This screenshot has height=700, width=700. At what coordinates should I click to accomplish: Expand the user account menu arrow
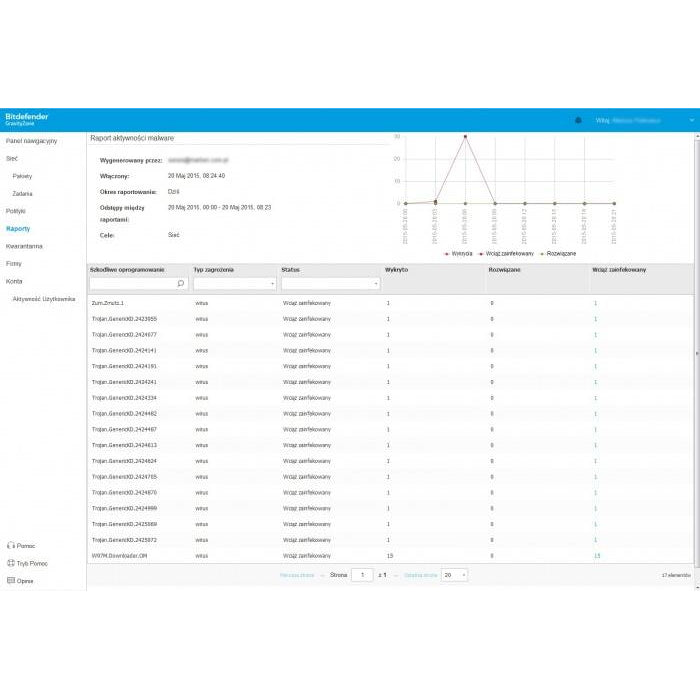pyautogui.click(x=691, y=120)
